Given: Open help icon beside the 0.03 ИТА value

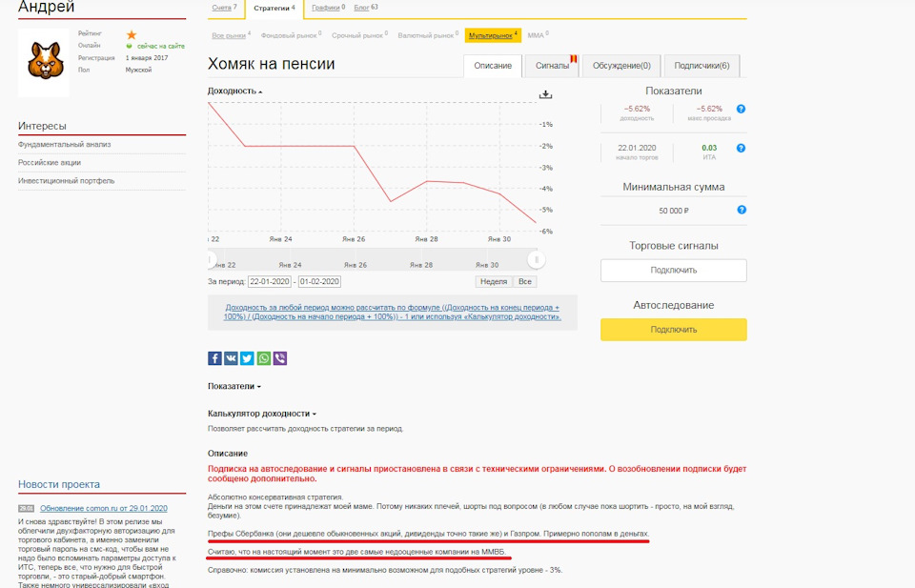Looking at the screenshot, I should (741, 148).
